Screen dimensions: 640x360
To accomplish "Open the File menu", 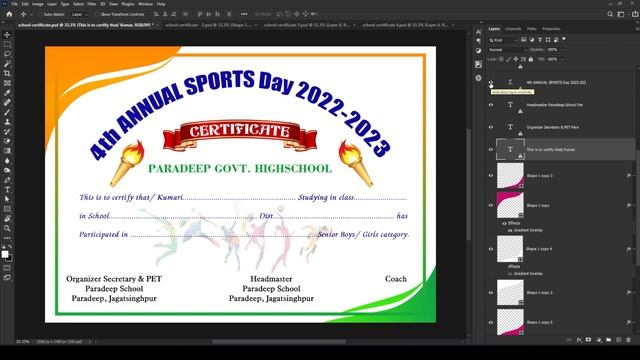I will point(14,4).
